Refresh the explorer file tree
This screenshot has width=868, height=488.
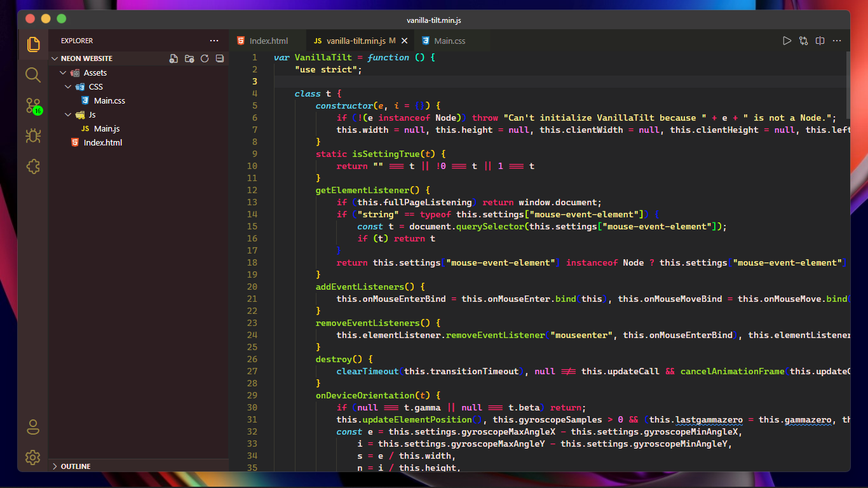(x=205, y=58)
